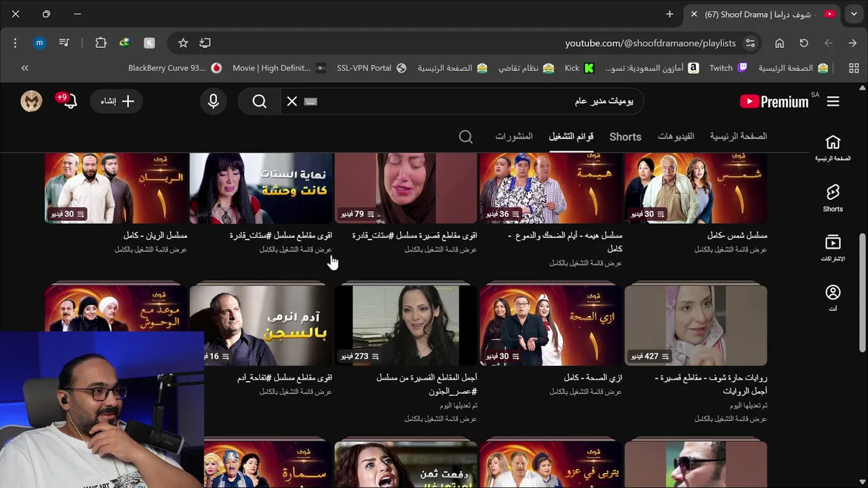Click title اقوى مقاطع مسلسل #تفاحة_آدم

[284, 378]
